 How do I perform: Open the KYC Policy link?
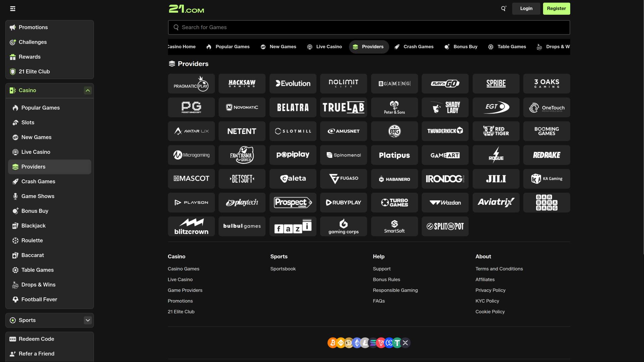click(487, 301)
